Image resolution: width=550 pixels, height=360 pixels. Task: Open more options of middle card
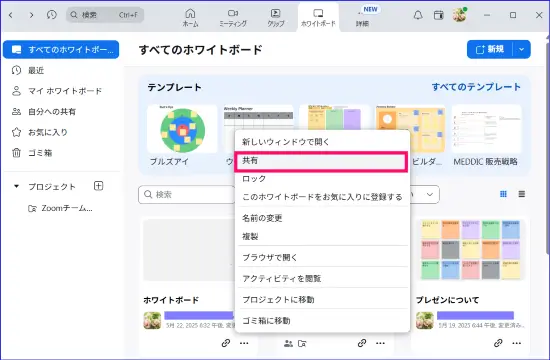pos(380,343)
